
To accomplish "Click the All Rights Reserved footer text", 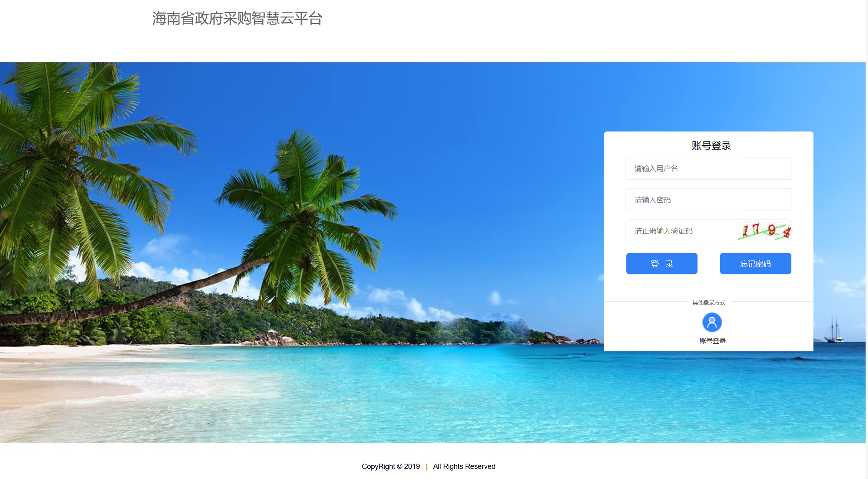I will tap(464, 466).
